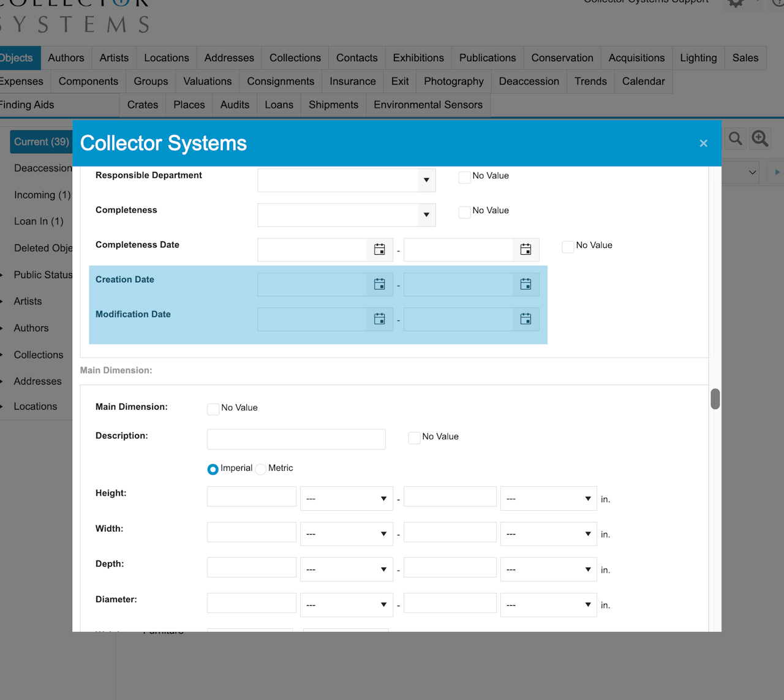Viewport: 784px width, 700px height.
Task: Check No Value for Main Dimension
Action: tap(213, 408)
